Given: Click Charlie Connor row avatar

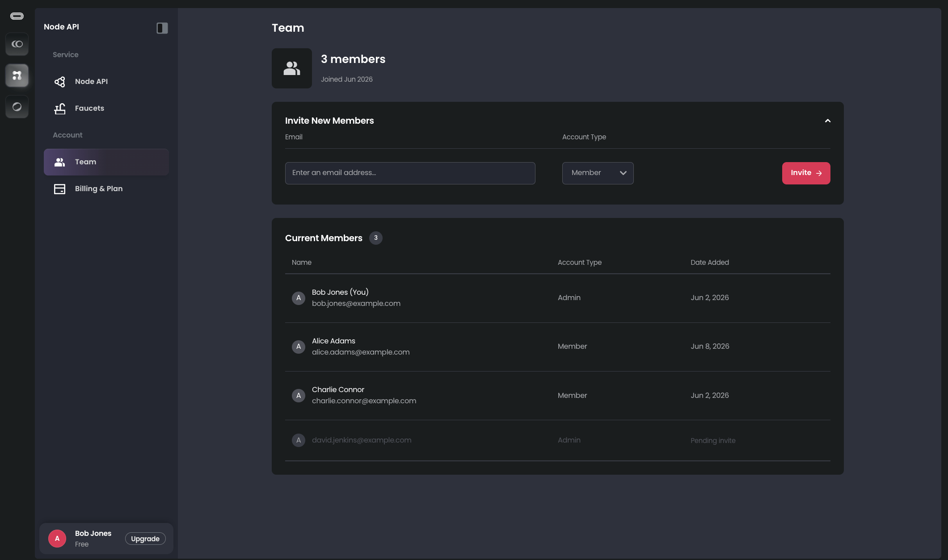Looking at the screenshot, I should click(299, 396).
